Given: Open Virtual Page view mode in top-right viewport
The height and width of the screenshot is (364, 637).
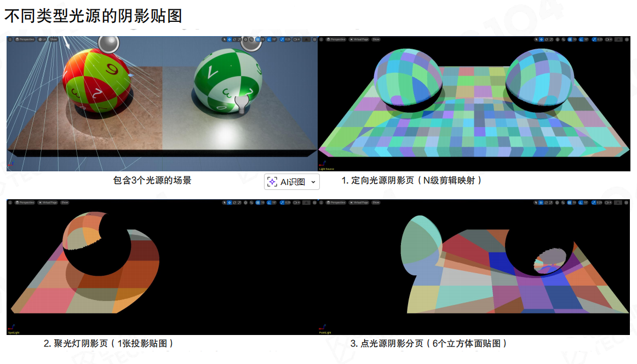Looking at the screenshot, I should tap(359, 39).
